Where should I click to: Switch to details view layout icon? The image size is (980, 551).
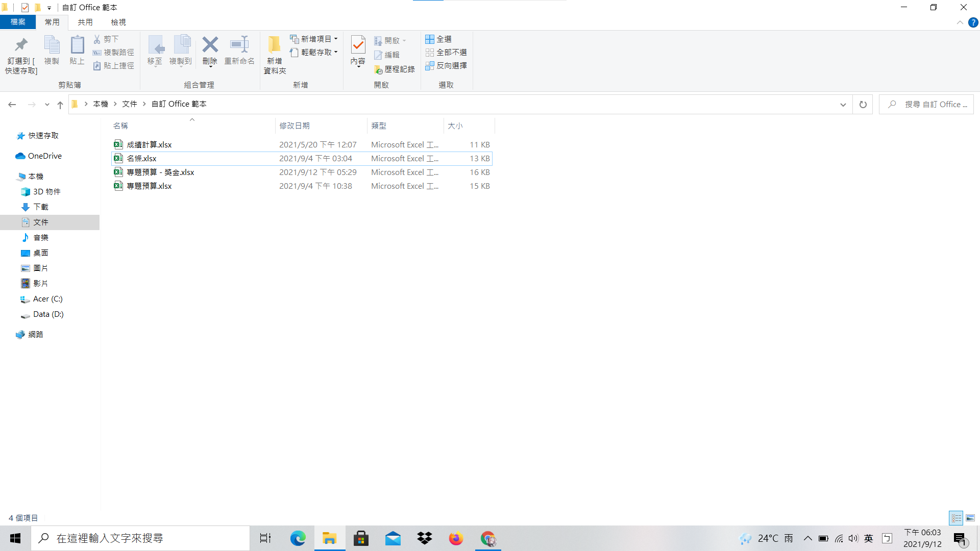956,518
